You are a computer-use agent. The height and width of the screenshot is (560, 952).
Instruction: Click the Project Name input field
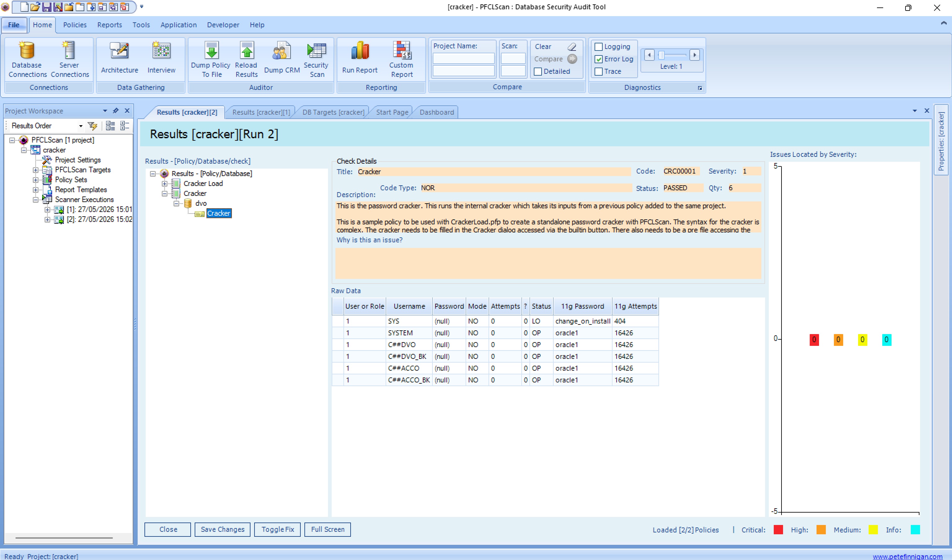[463, 58]
